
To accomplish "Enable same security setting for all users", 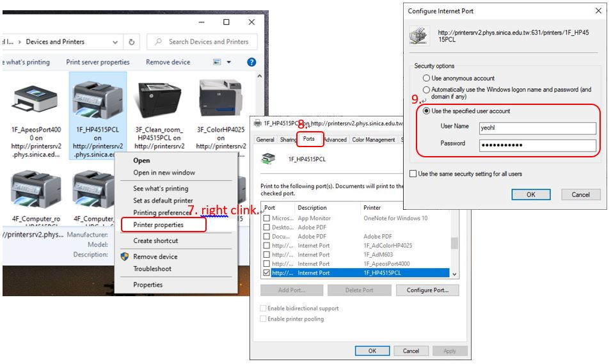I will tap(413, 174).
